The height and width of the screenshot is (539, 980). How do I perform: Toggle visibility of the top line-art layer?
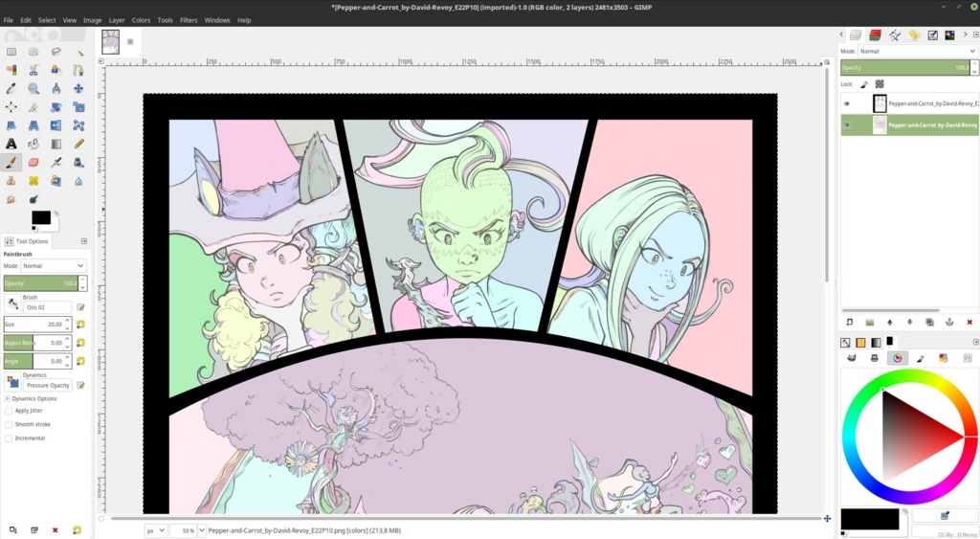[x=847, y=103]
